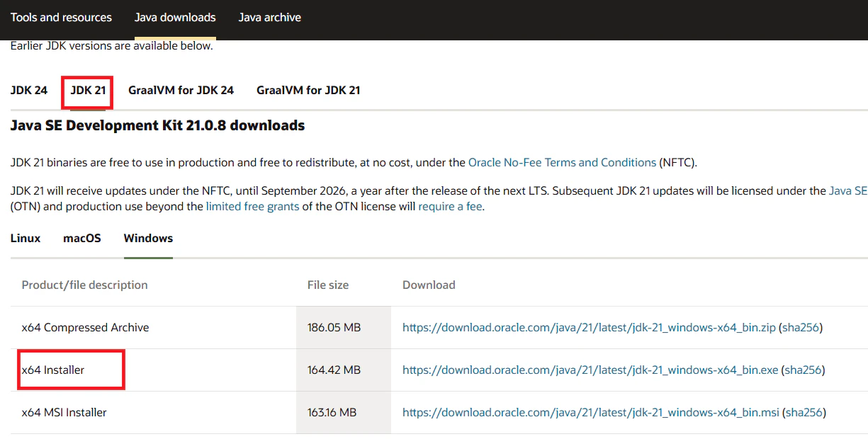This screenshot has height=439, width=868.
Task: Click the Earlier JDK versions are available text
Action: pyautogui.click(x=111, y=46)
